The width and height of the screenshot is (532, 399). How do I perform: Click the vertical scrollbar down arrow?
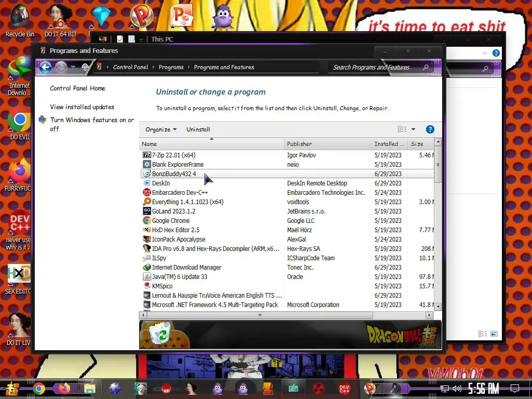438,307
